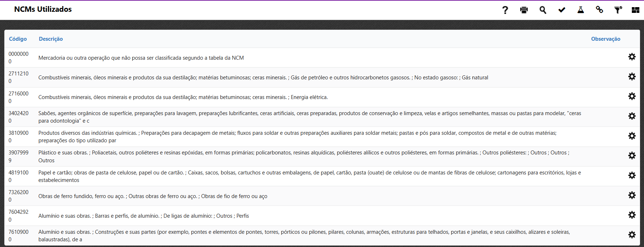The height and width of the screenshot is (247, 644).
Task: Open gear menu for NCM 76042920 Perfis row
Action: tap(632, 215)
